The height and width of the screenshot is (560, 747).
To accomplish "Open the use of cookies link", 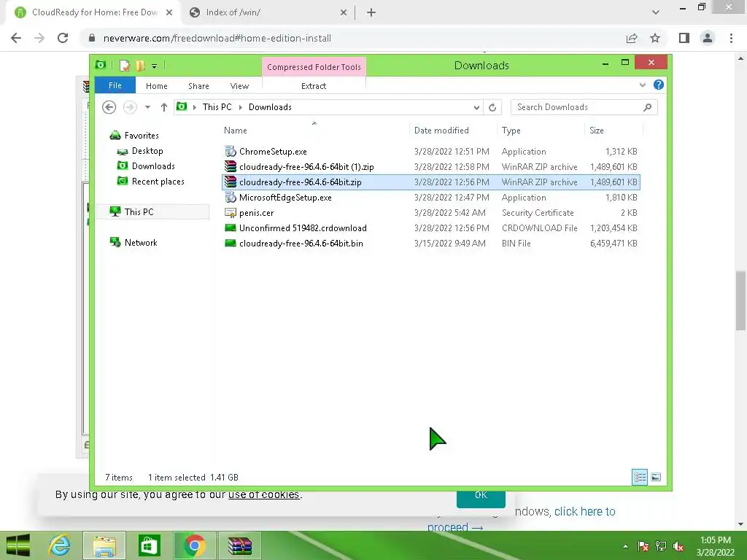I will pos(264,494).
